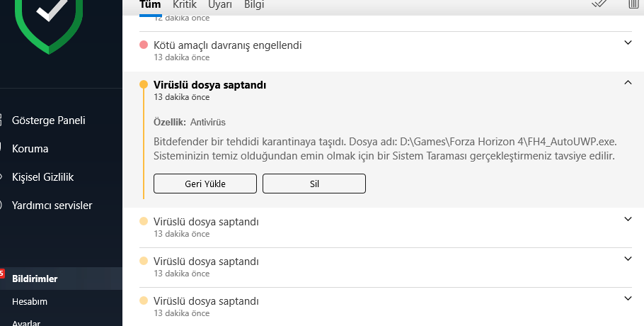The height and width of the screenshot is (326, 644).
Task: Switch to the Tüm tab
Action: [x=150, y=4]
